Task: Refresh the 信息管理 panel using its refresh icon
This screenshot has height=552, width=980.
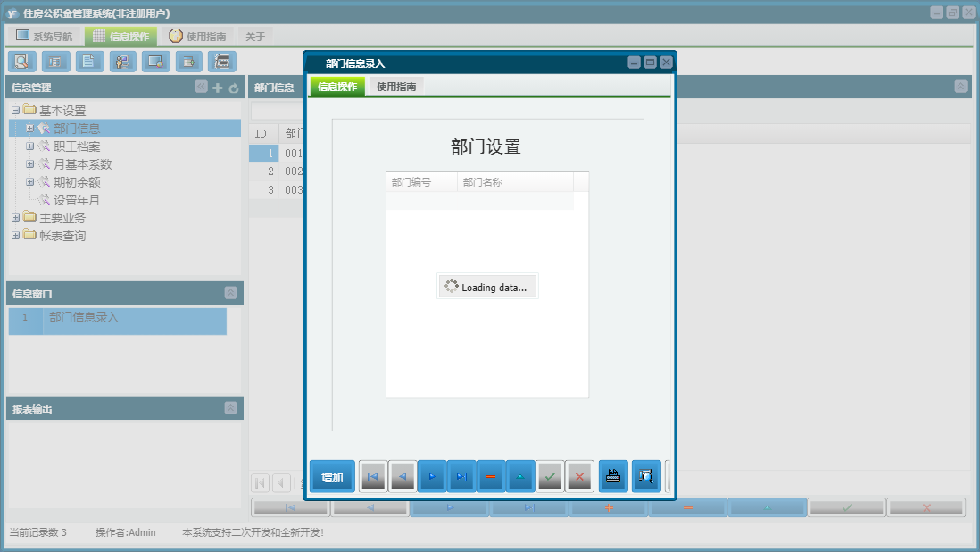Action: click(232, 87)
